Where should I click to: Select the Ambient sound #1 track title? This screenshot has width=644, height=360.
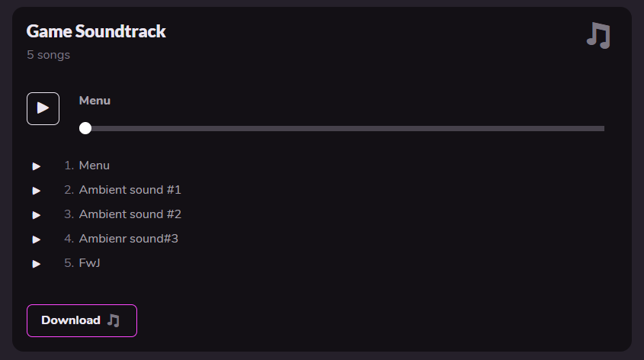[130, 190]
